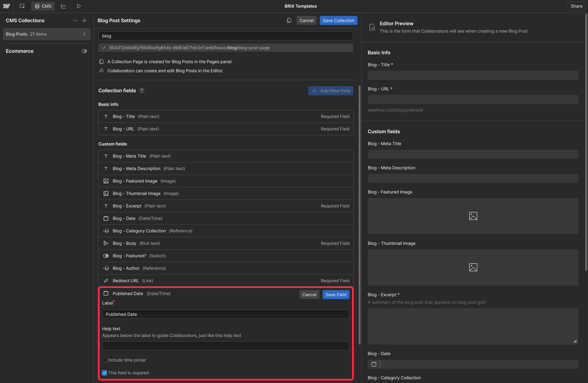
Task: Open CMS Collections more options icon
Action: tap(75, 20)
